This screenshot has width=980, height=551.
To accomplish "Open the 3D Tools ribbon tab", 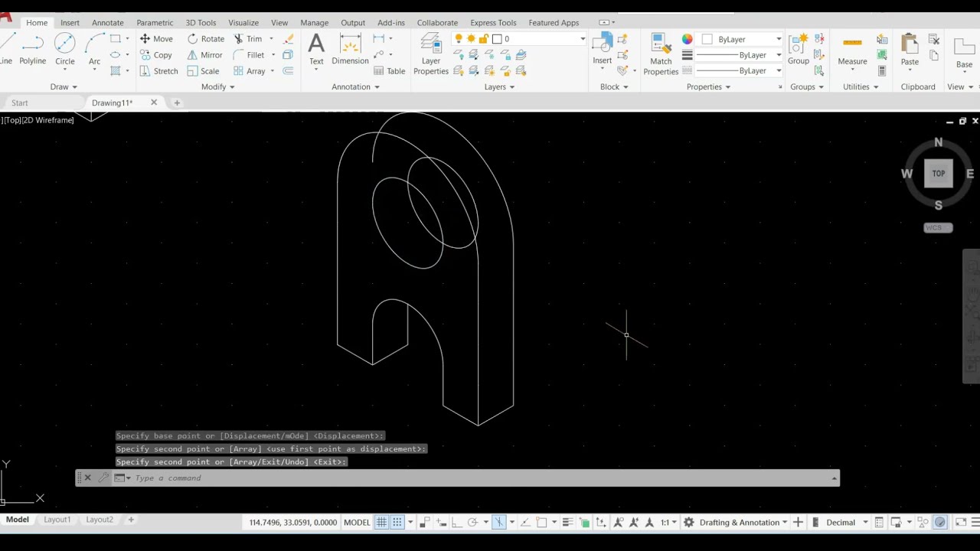I will (201, 23).
